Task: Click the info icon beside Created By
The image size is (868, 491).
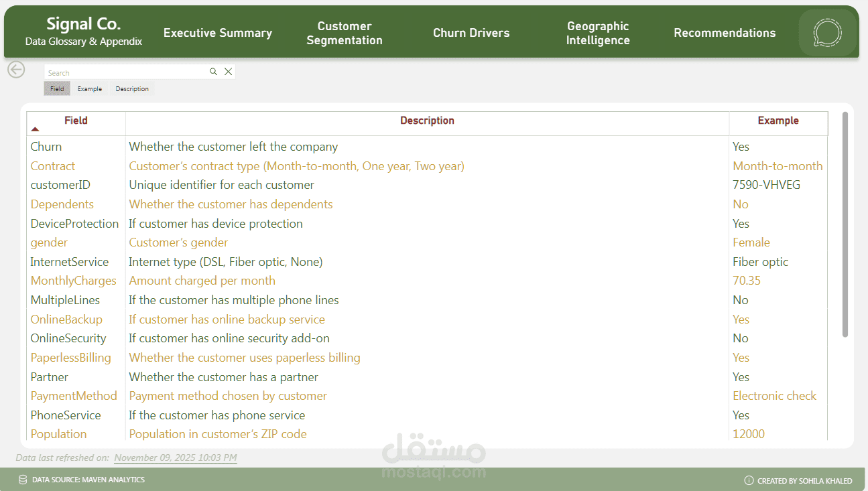Action: pyautogui.click(x=749, y=480)
